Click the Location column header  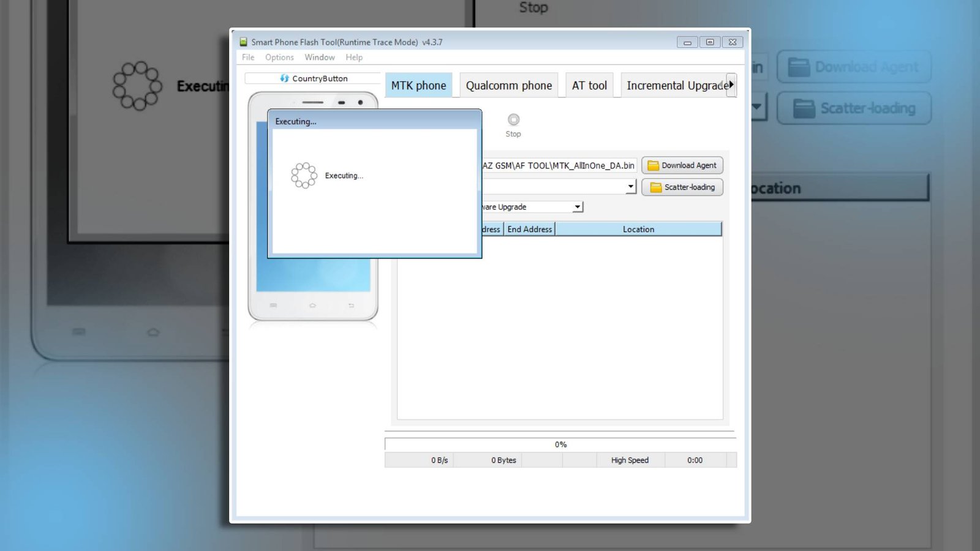pos(638,229)
